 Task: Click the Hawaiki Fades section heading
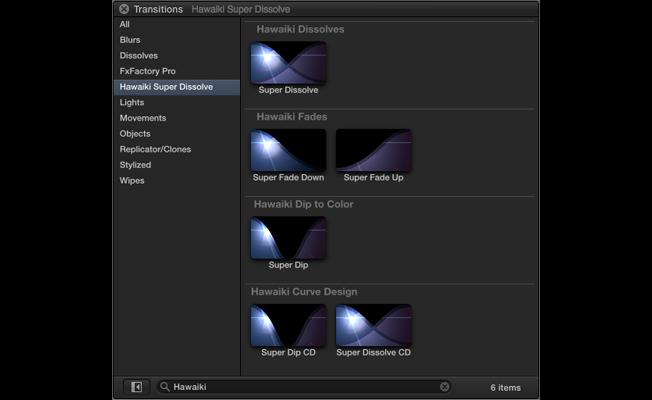click(291, 116)
